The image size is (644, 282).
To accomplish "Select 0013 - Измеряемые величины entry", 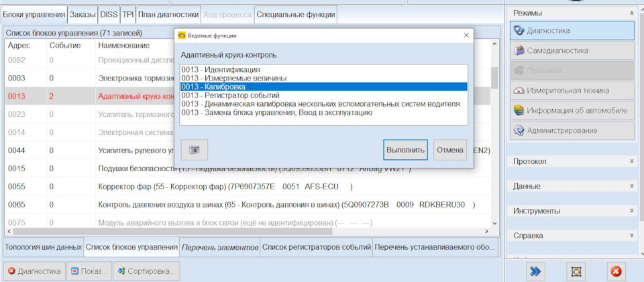I will click(323, 78).
